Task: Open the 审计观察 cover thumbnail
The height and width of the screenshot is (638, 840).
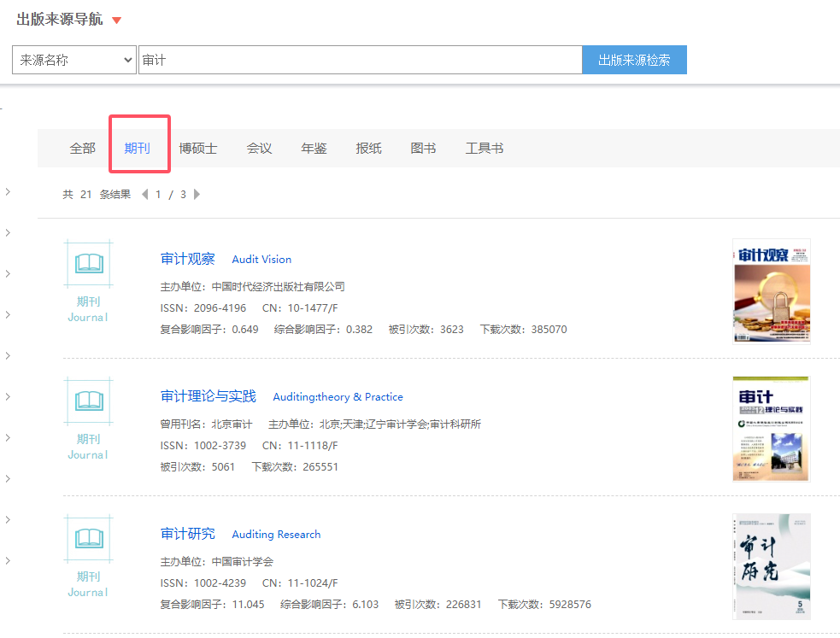Action: tap(772, 291)
